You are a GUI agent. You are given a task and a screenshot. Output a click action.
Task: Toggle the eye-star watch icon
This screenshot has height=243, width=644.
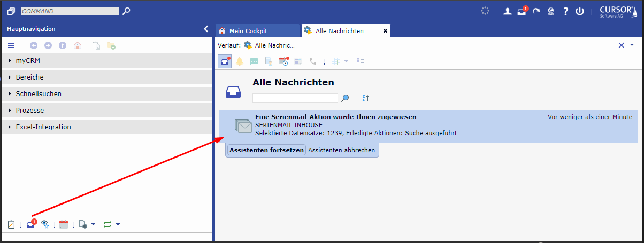(45, 225)
